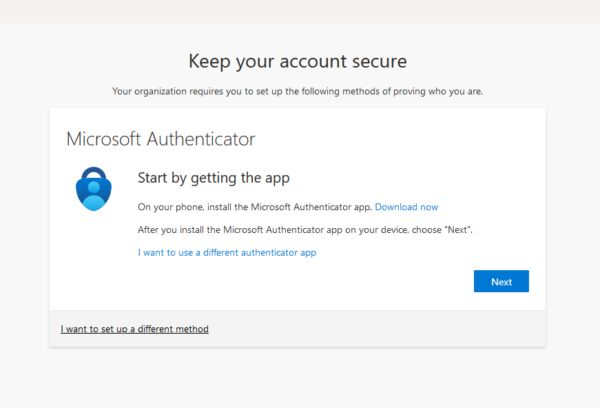Click the padlock shackle atop the Authenticator logo
This screenshot has width=600, height=408.
pyautogui.click(x=95, y=173)
